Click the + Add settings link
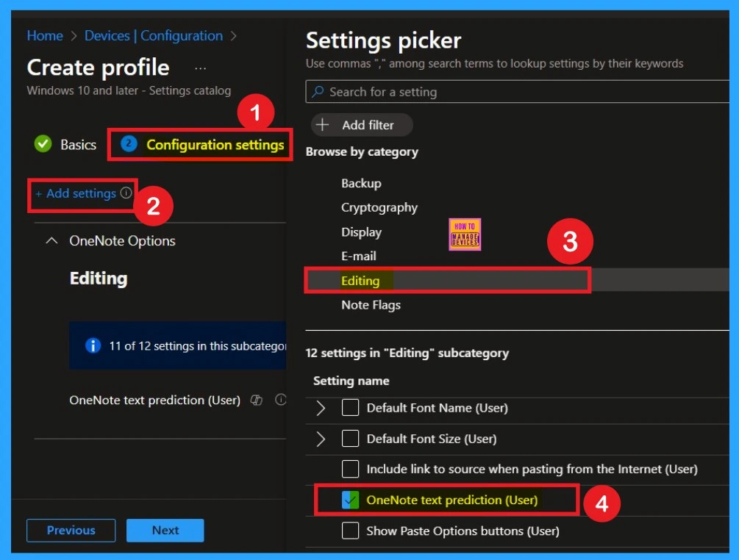 (76, 193)
